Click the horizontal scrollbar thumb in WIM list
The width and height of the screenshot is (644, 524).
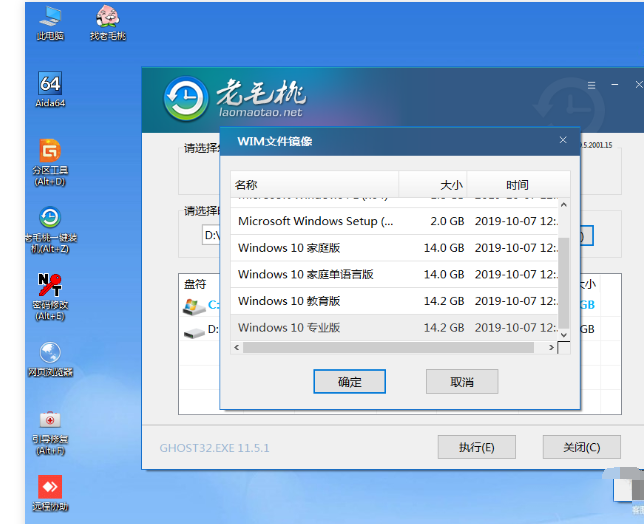pos(389,348)
